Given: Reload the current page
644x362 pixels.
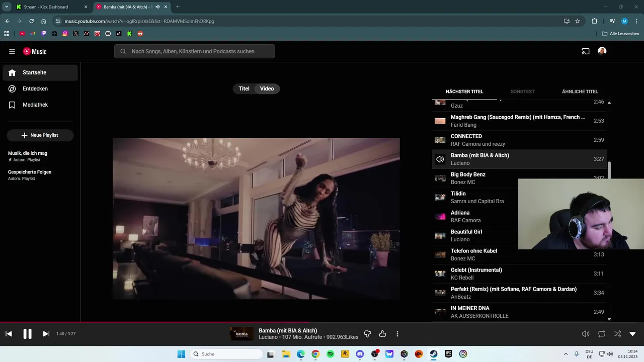Looking at the screenshot, I should pos(31,21).
